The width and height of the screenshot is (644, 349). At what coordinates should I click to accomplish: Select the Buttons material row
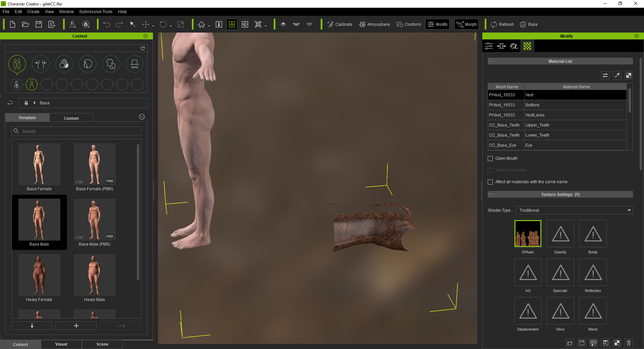tap(557, 105)
